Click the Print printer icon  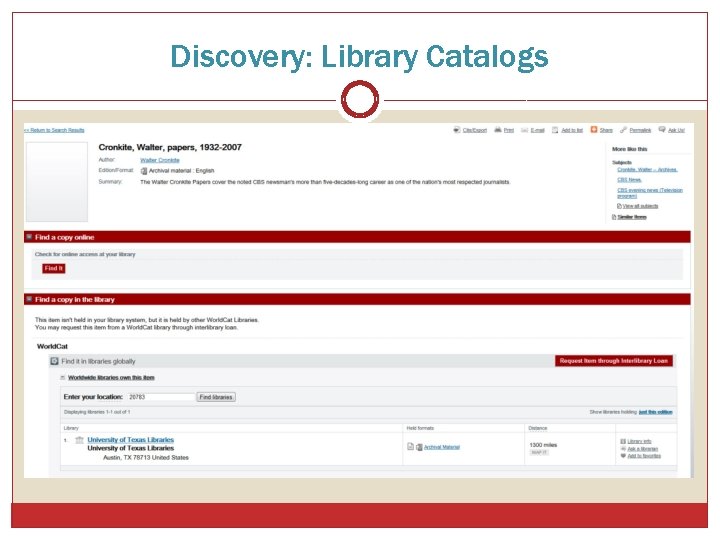point(498,130)
